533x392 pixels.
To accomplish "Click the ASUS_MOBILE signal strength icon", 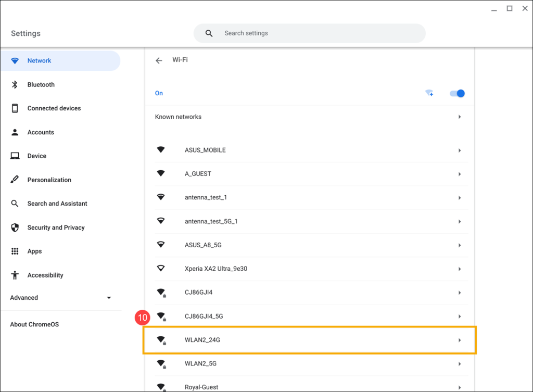I will (161, 149).
